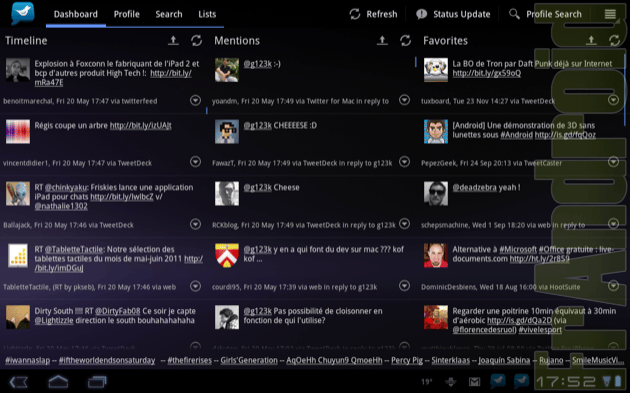630x393 pixels.
Task: Expand options for tuxboard favorite
Action: tap(614, 100)
